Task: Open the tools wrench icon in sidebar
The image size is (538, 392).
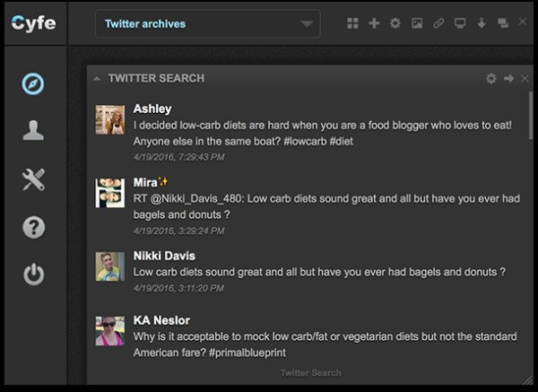Action: tap(33, 179)
